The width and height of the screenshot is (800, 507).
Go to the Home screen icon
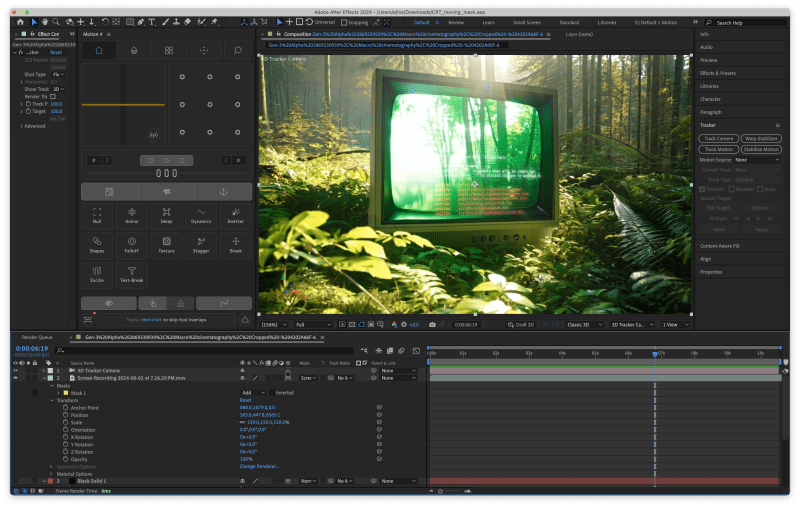tap(20, 22)
